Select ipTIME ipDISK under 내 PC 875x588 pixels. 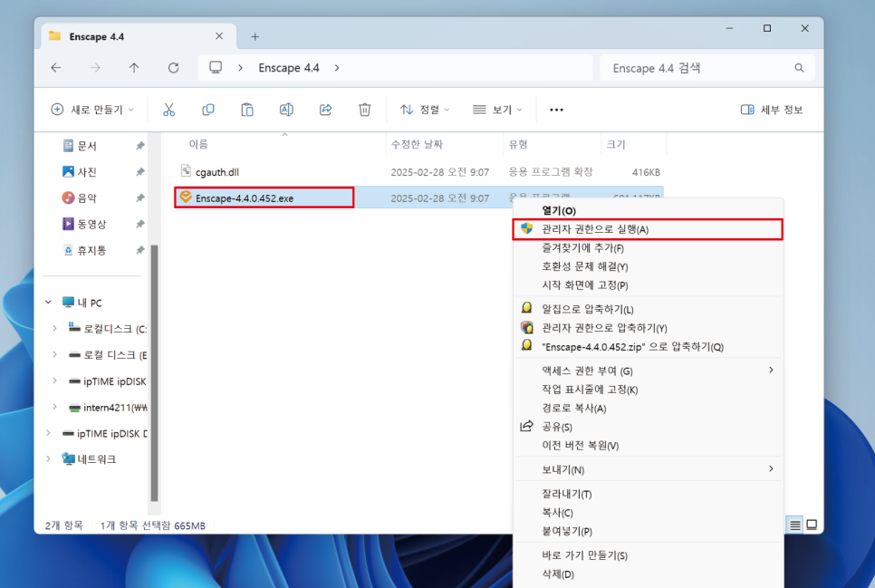click(109, 381)
